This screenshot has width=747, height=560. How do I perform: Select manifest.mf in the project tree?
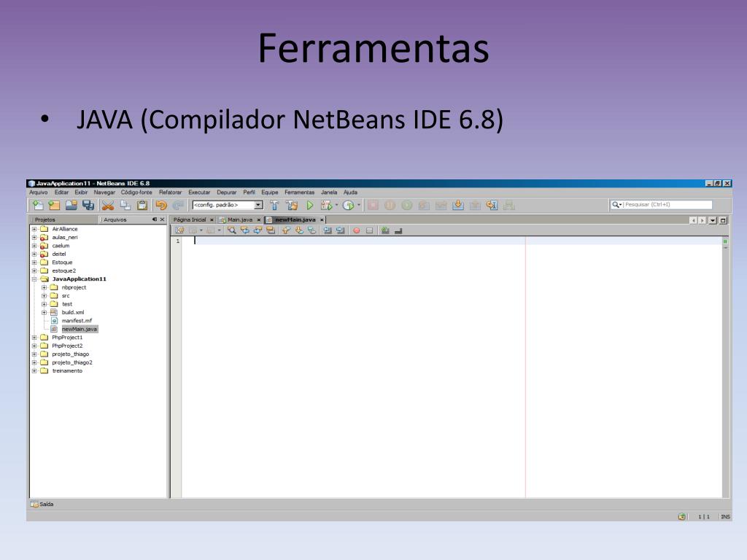77,321
